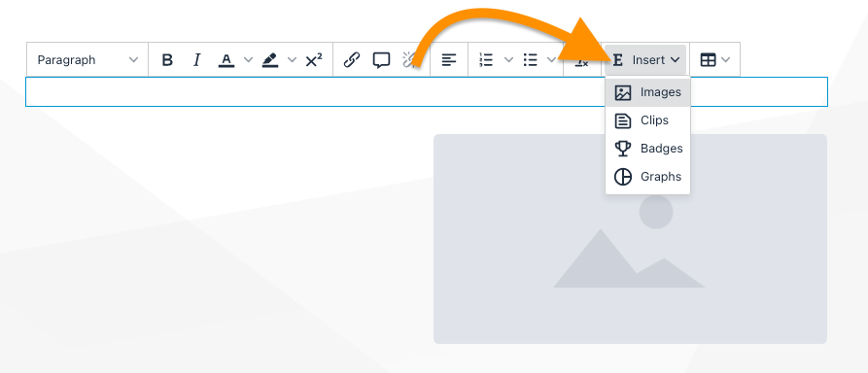Insert a numbered list

(x=486, y=60)
